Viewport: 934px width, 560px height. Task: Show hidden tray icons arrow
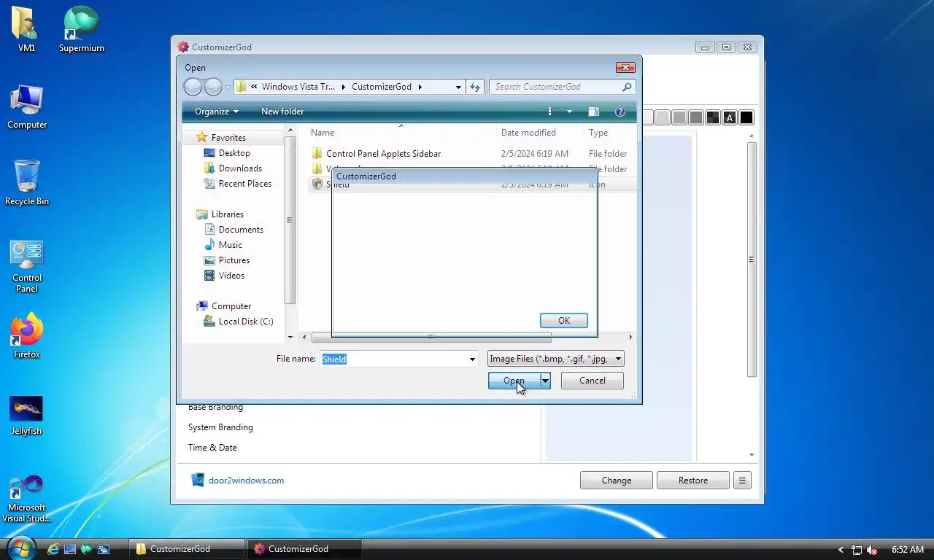pos(841,550)
